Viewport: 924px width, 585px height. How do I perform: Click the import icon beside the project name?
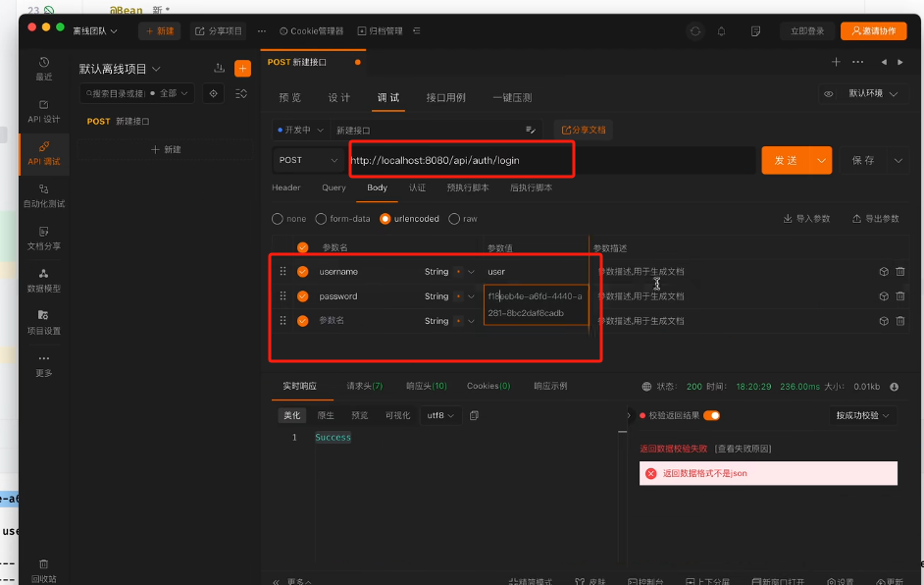click(x=219, y=69)
